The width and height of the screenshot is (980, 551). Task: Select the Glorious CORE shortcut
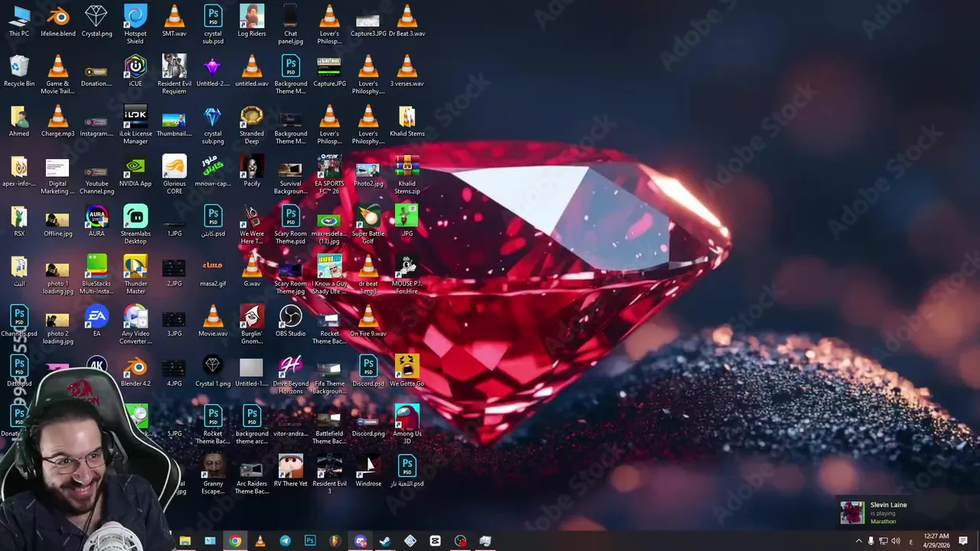tap(175, 174)
